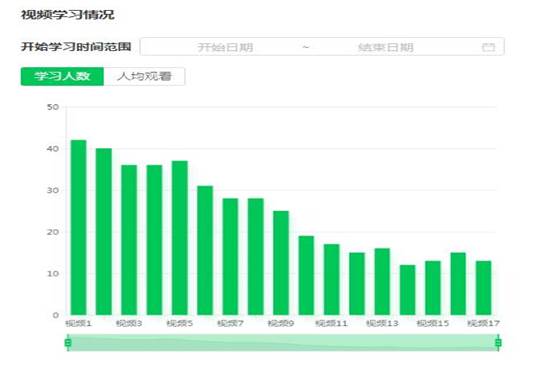Select the right zoom slider handle
Viewport: 544px width, 374px height.
(x=498, y=343)
